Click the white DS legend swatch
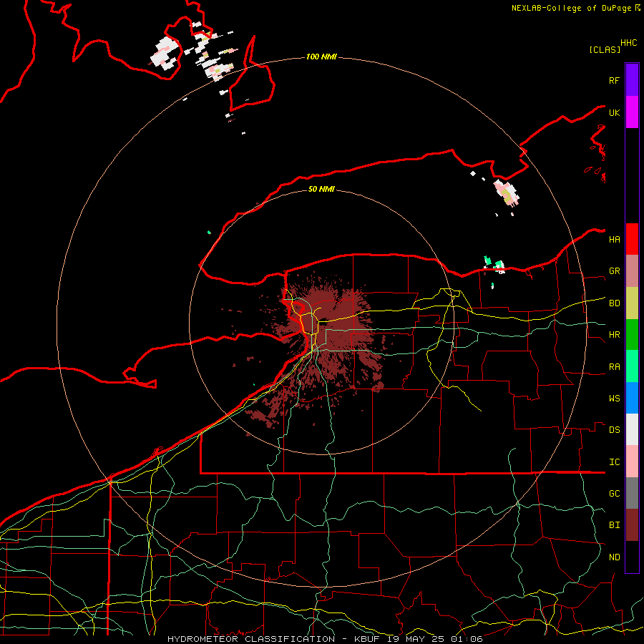This screenshot has height=644, width=644. [x=632, y=429]
